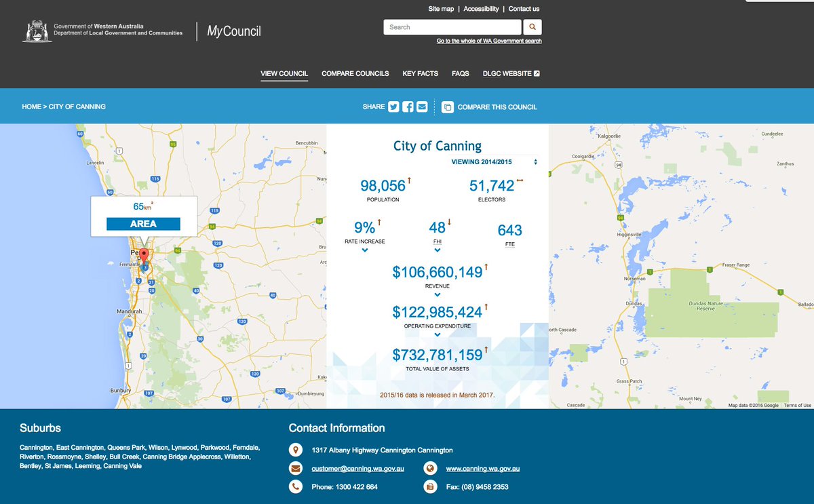This screenshot has width=814, height=504.
Task: Click the envelope icon next to the email address
Action: click(296, 467)
